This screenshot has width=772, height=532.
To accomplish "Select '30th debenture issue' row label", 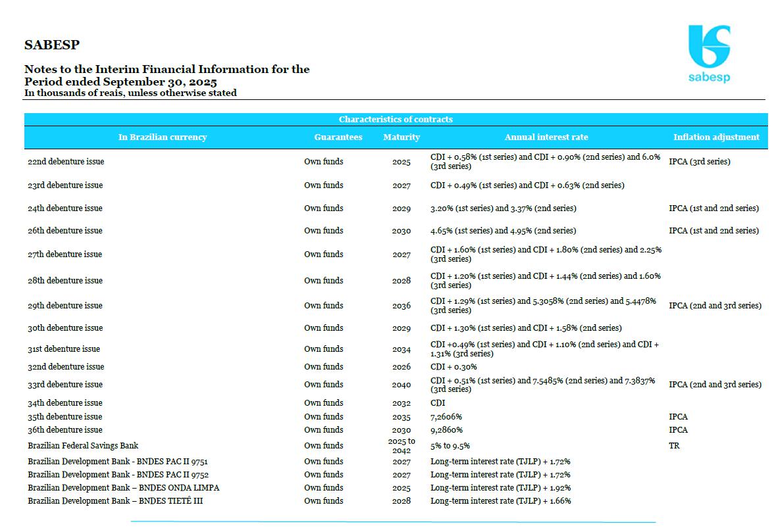I will [65, 327].
